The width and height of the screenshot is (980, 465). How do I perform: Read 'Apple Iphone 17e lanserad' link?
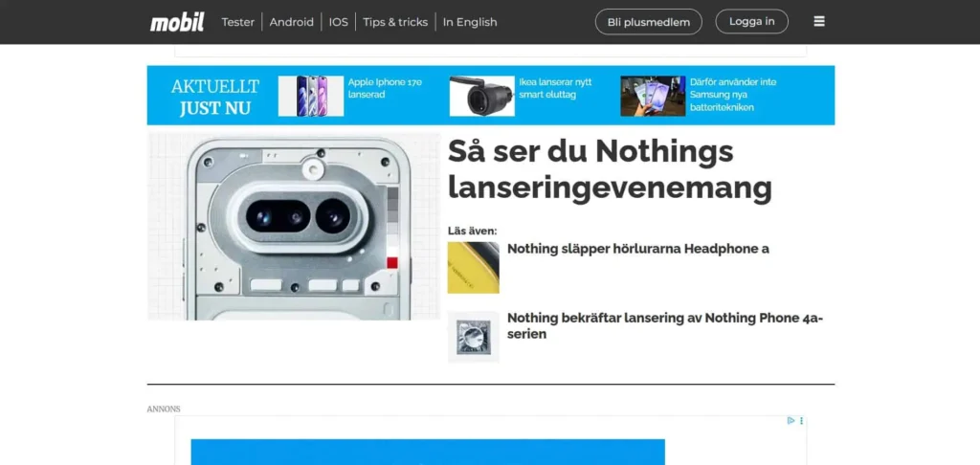pos(385,89)
